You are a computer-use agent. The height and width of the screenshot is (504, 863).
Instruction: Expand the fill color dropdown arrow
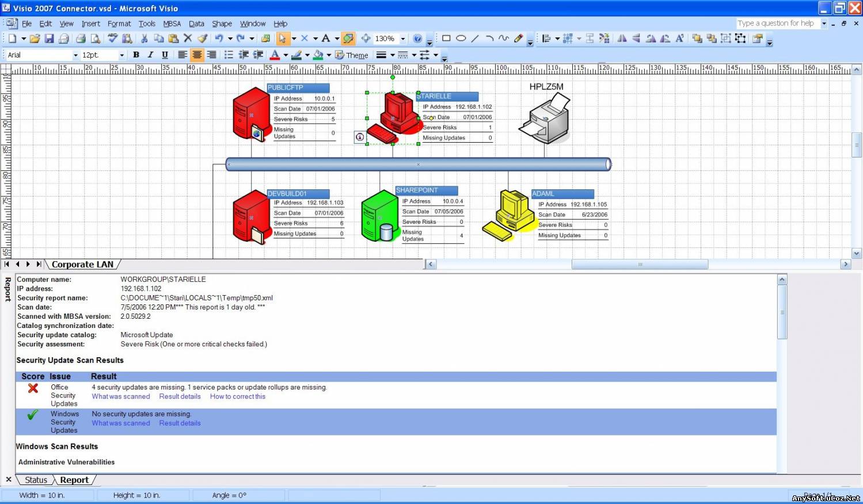pos(329,55)
